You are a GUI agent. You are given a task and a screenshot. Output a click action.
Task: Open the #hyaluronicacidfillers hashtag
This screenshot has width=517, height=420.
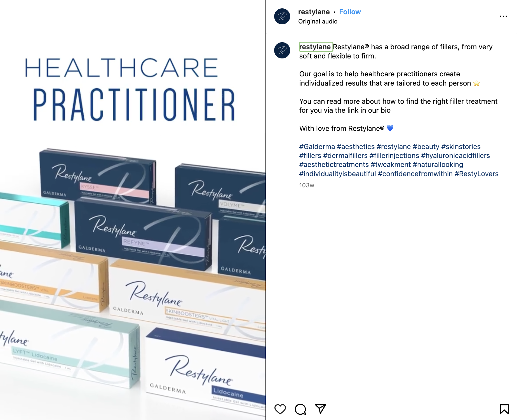pyautogui.click(x=455, y=155)
